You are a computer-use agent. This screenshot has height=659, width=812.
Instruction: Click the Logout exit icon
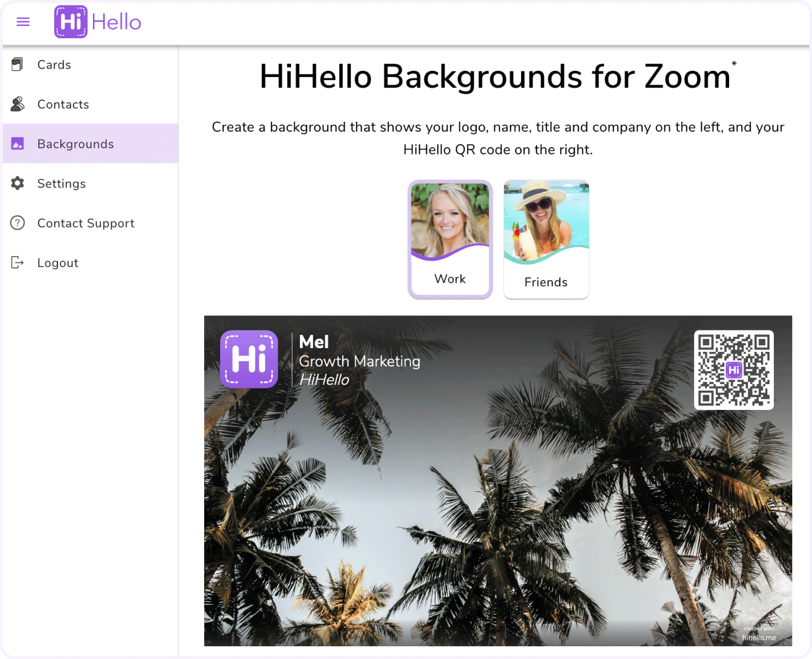point(18,262)
